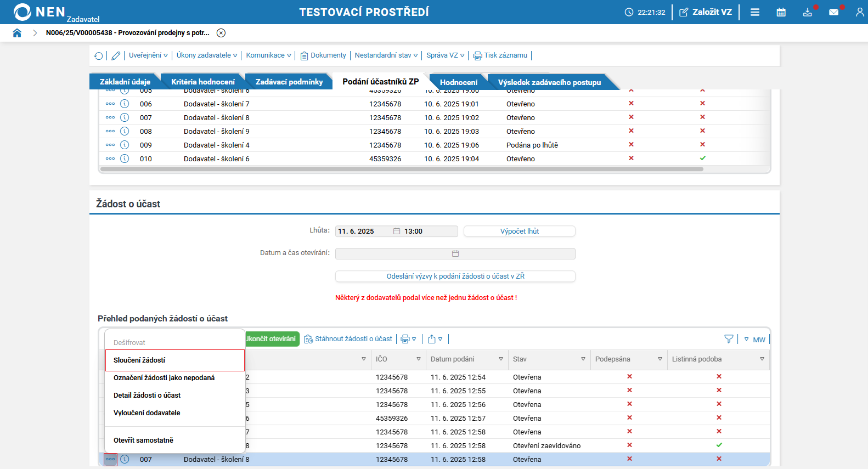Expand the Uveřejnění dropdown

pyautogui.click(x=148, y=55)
